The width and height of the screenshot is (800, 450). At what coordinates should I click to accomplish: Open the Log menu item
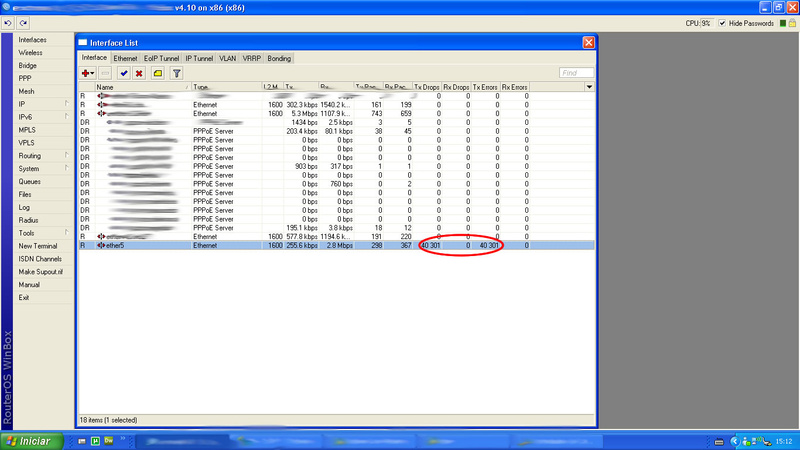[24, 207]
